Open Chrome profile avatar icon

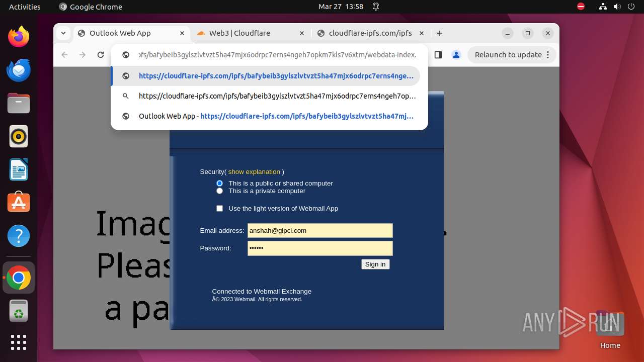(456, 55)
